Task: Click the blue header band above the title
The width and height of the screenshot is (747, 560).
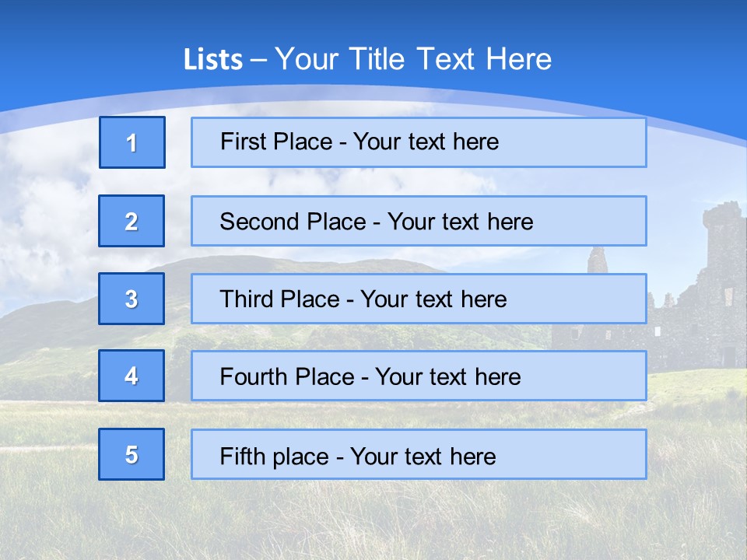Action: [x=373, y=19]
